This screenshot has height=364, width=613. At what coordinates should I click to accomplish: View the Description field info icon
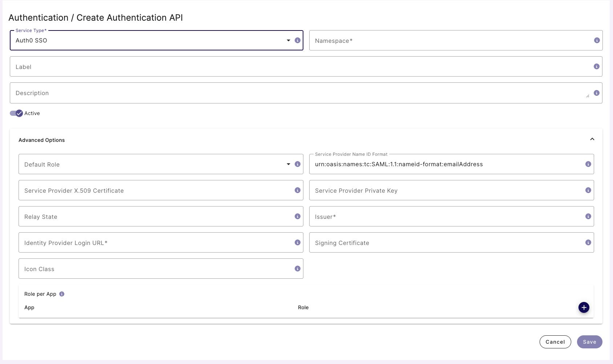click(x=596, y=93)
